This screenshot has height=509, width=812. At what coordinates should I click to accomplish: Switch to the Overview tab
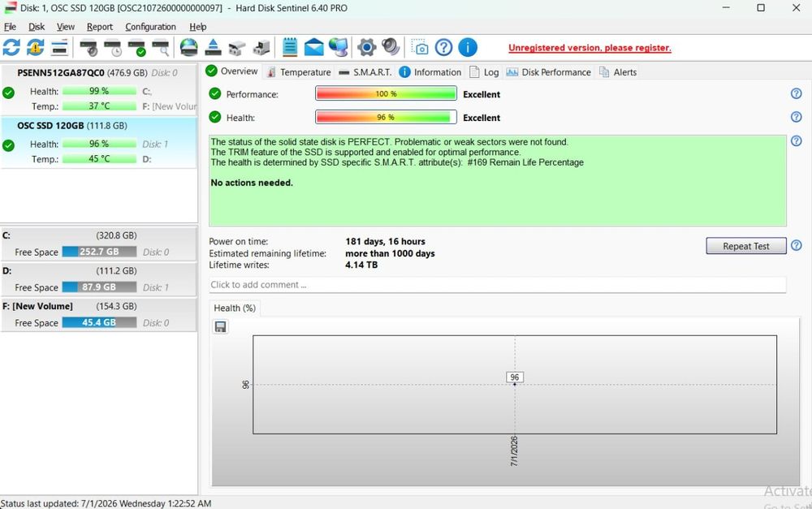[x=231, y=71]
